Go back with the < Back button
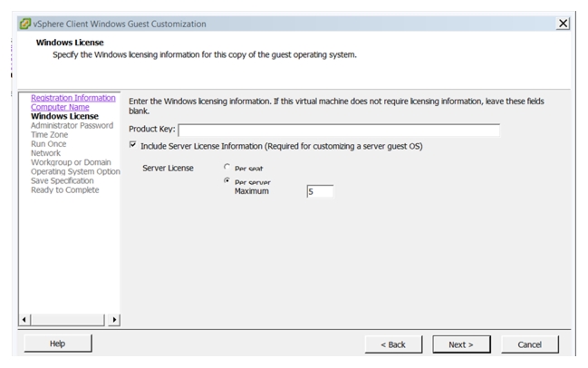Image resolution: width=588 pixels, height=368 pixels. pyautogui.click(x=393, y=344)
